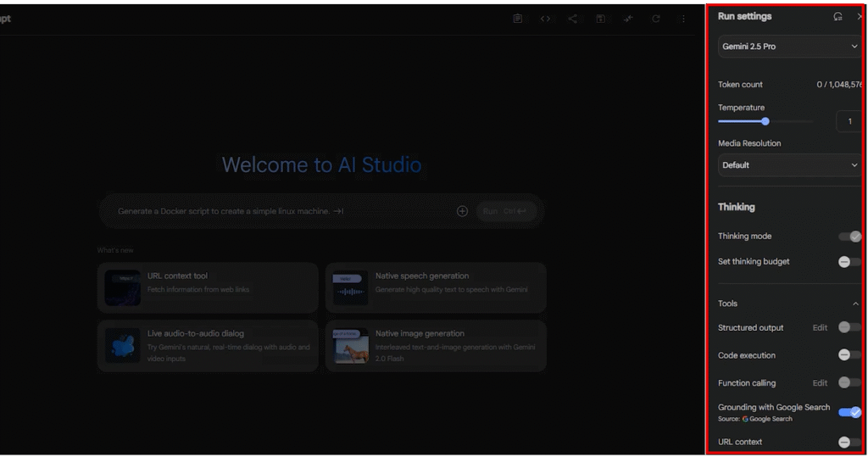The height and width of the screenshot is (457, 868).
Task: Click the Temperature value input box
Action: [849, 121]
